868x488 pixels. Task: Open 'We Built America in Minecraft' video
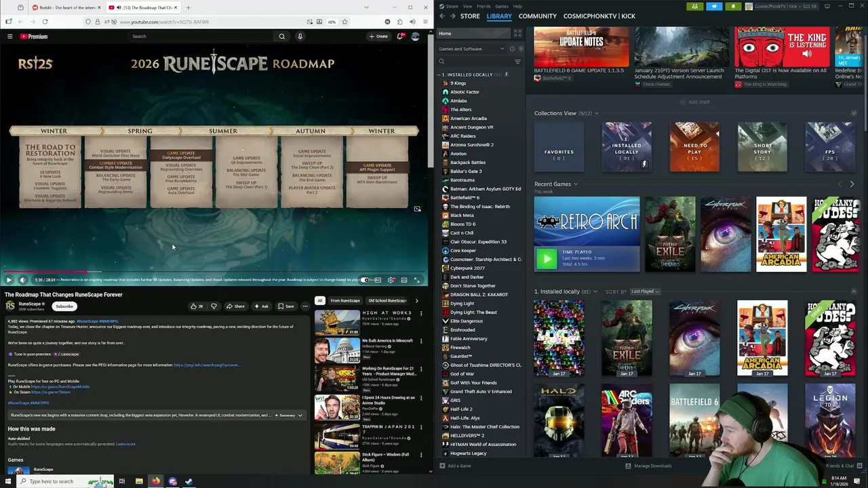(387, 341)
